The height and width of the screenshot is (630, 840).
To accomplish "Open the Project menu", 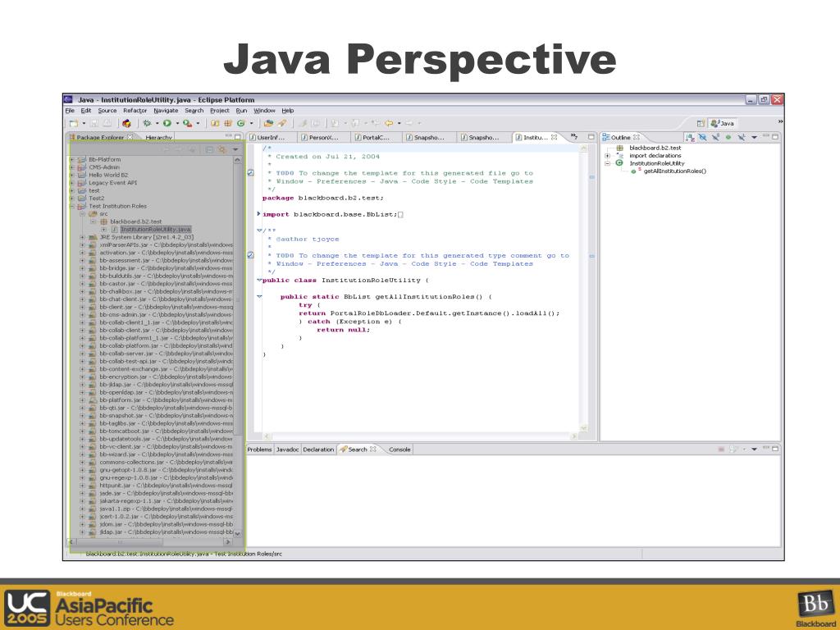I will 220,111.
